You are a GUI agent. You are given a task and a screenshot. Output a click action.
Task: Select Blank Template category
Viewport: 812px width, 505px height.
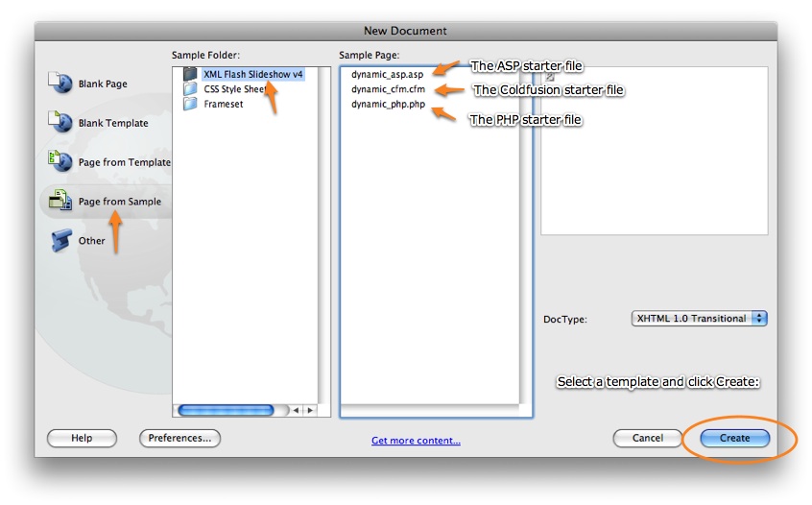113,123
